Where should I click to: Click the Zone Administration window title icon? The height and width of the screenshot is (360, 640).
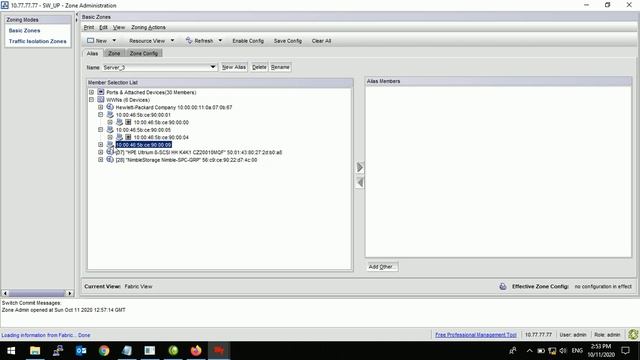coord(5,5)
